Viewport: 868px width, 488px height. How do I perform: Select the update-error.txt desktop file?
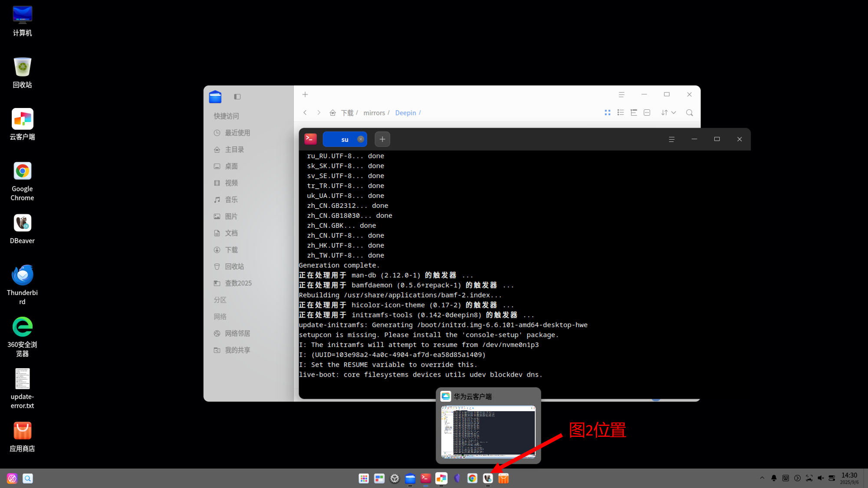click(22, 389)
